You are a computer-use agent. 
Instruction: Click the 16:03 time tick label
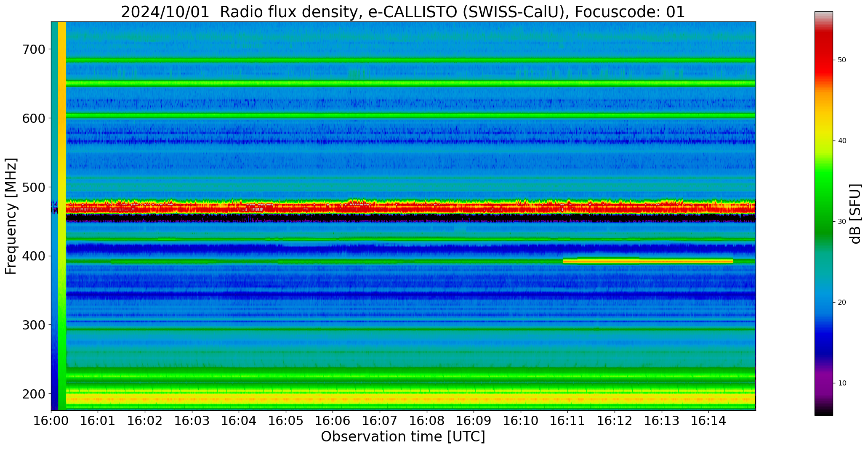coord(192,421)
